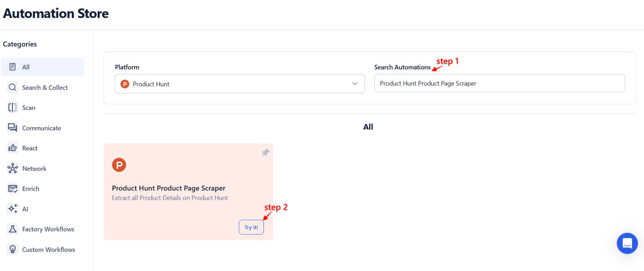The height and width of the screenshot is (271, 644).
Task: Click the Product Hunt logo on the card
Action: (x=119, y=164)
